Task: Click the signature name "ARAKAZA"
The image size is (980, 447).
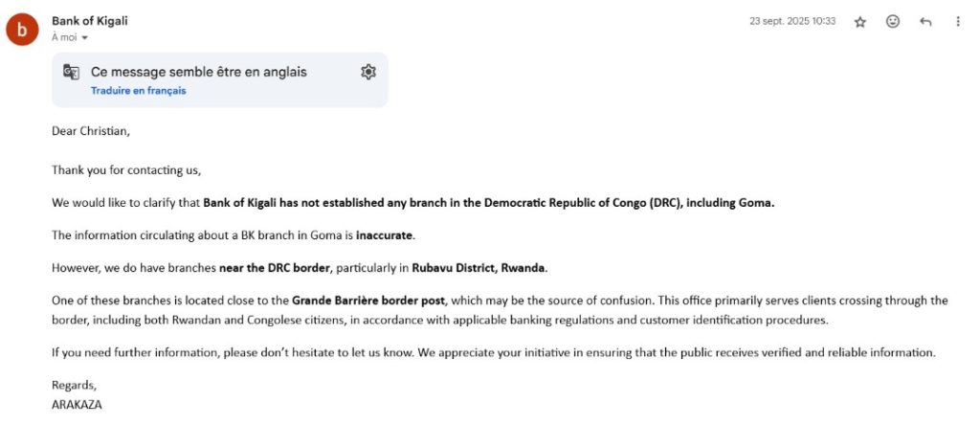Action: point(77,404)
